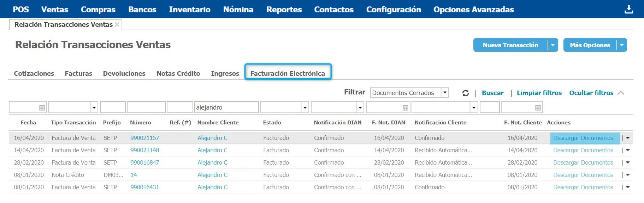Viewport: 644px width, 203px height.
Task: Open actions arrow for invoice 990021157
Action: coord(628,138)
